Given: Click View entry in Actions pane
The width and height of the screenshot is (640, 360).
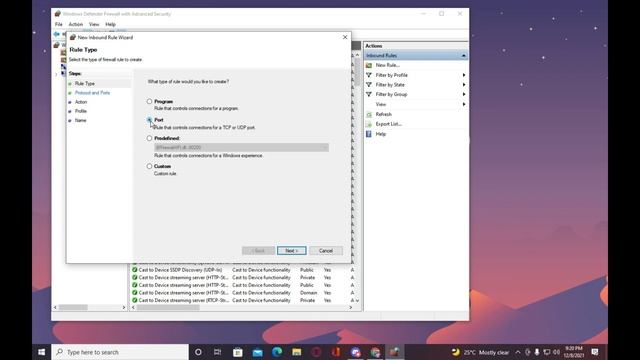Looking at the screenshot, I should 380,104.
